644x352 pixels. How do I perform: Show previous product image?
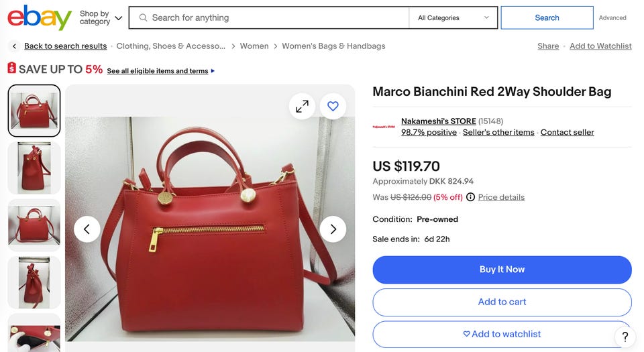pos(87,229)
